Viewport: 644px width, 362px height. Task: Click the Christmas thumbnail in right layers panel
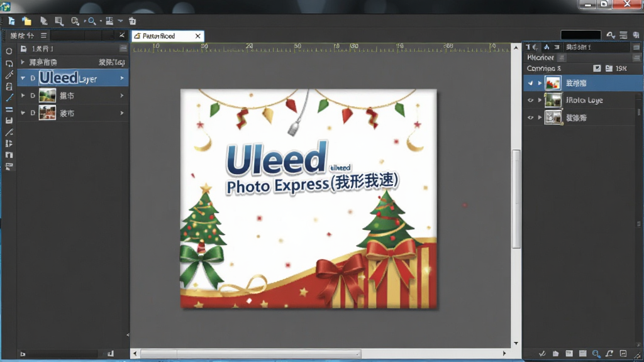pos(553,83)
